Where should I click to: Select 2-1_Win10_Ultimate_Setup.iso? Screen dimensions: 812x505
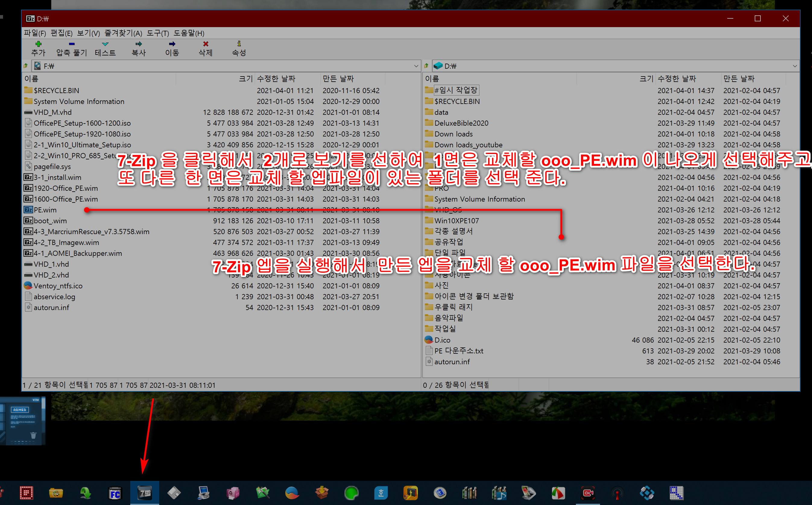pyautogui.click(x=82, y=145)
